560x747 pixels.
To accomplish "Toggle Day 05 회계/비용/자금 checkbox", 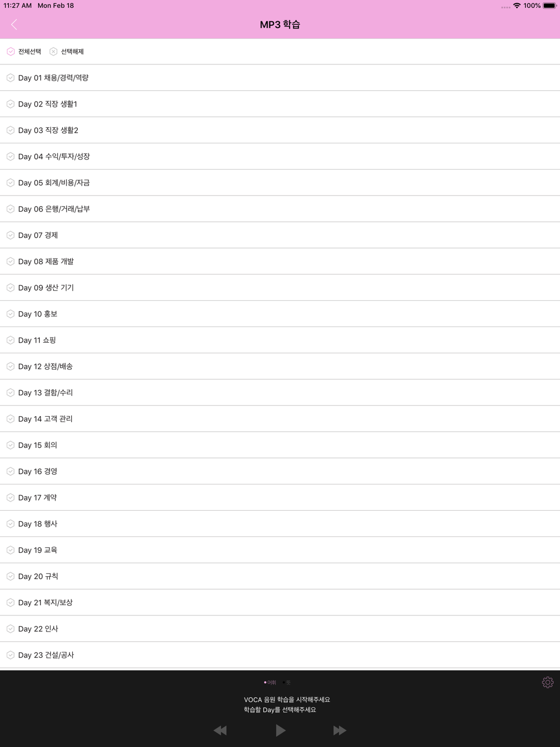I will 11,183.
